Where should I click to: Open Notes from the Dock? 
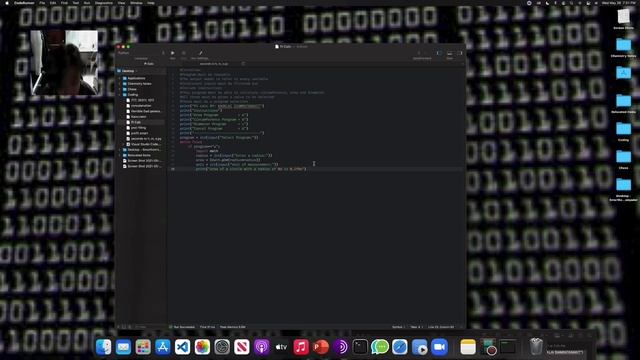coord(468,347)
